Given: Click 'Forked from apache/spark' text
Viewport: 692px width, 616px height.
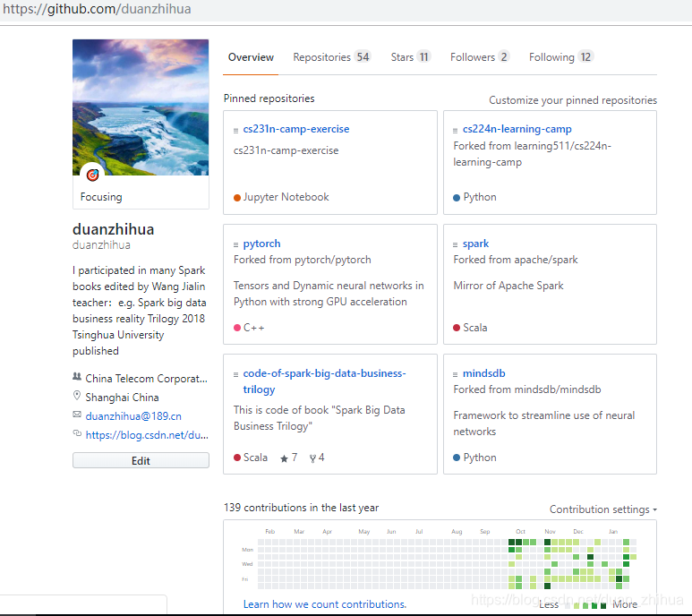Looking at the screenshot, I should (516, 260).
